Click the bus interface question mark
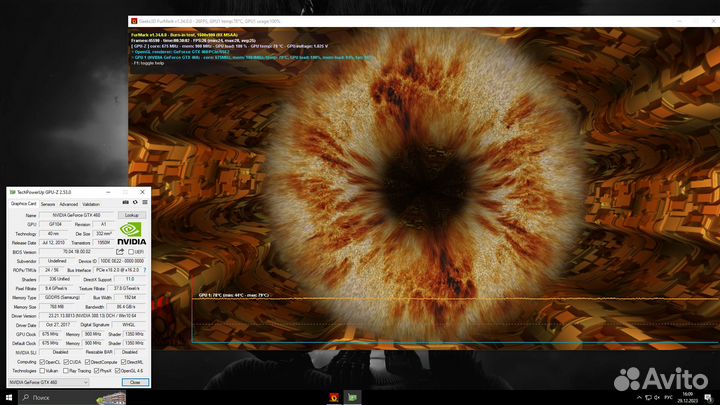Image resolution: width=720 pixels, height=405 pixels. 144,270
